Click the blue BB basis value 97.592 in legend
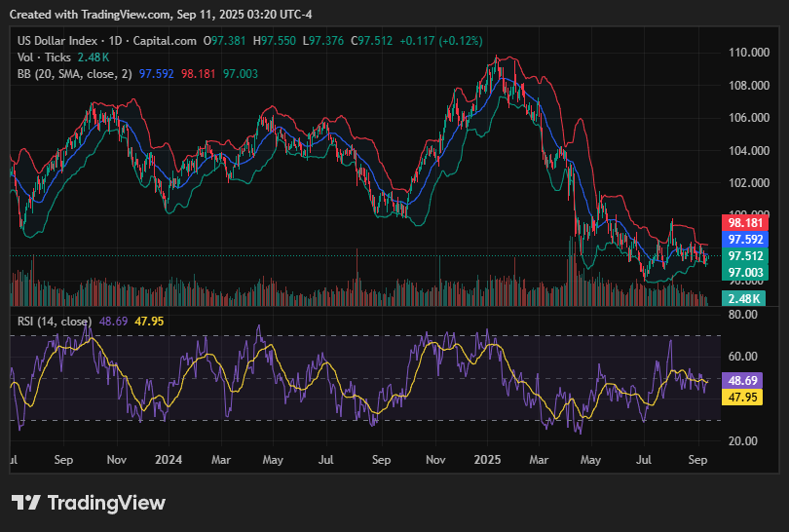The height and width of the screenshot is (532, 789). point(157,74)
